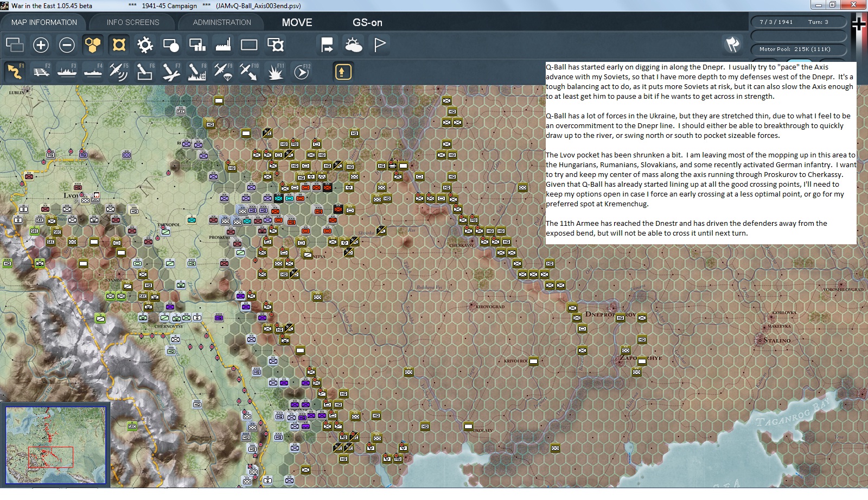Select F7 bomb airfield mode
Image resolution: width=868 pixels, height=500 pixels.
(171, 72)
